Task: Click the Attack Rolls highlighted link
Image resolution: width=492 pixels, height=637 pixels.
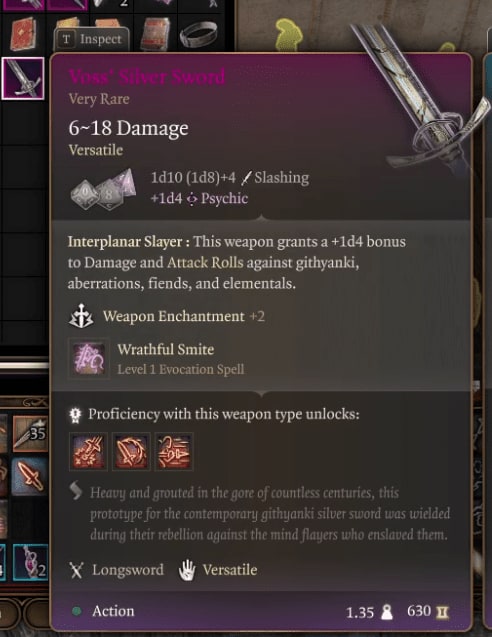Action: point(205,262)
